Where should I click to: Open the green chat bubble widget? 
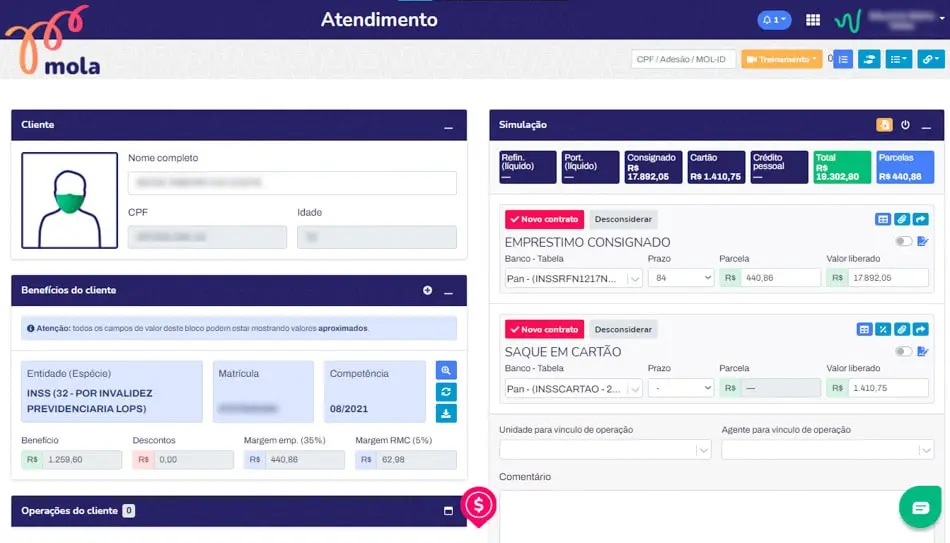coord(914,507)
